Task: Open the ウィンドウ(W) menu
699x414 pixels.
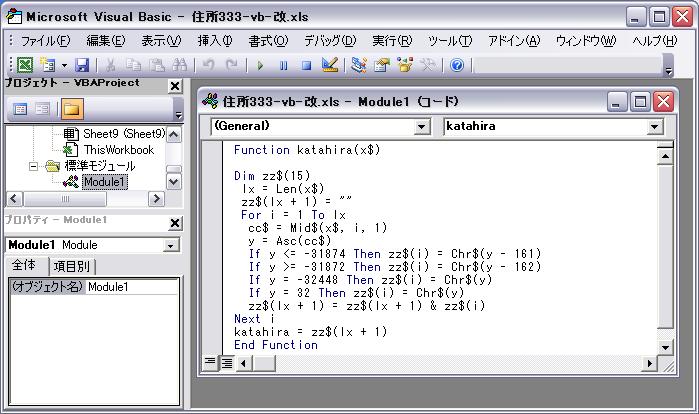Action: coord(586,41)
